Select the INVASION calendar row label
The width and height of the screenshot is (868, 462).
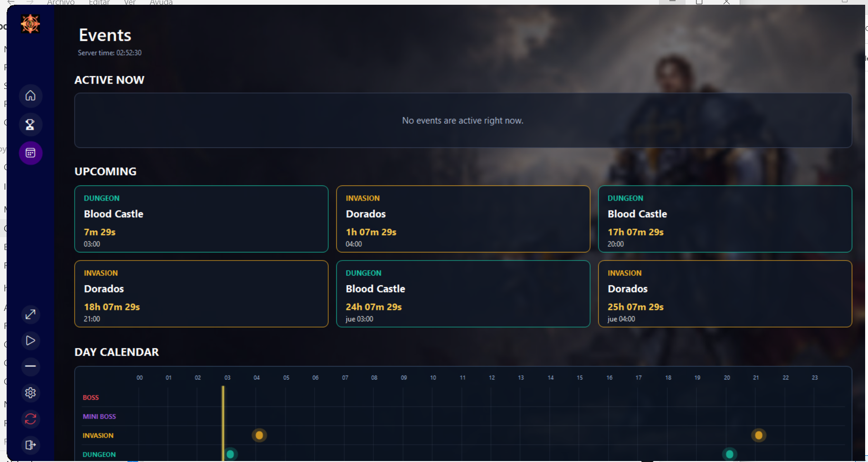click(x=98, y=435)
